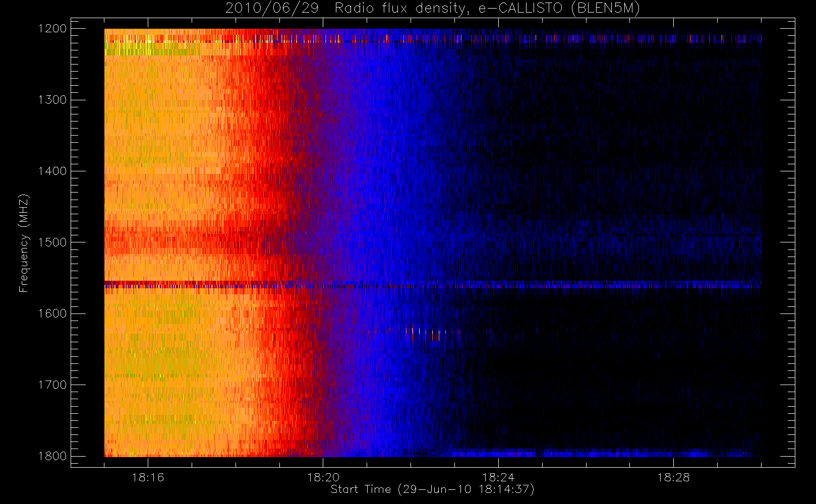Click the 1500 frequency tick label
The height and width of the screenshot is (504, 816).
coord(52,242)
